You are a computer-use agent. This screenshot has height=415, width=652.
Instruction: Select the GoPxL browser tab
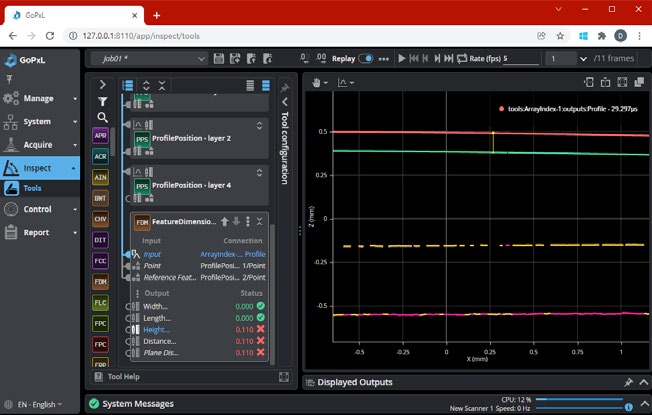pos(74,15)
